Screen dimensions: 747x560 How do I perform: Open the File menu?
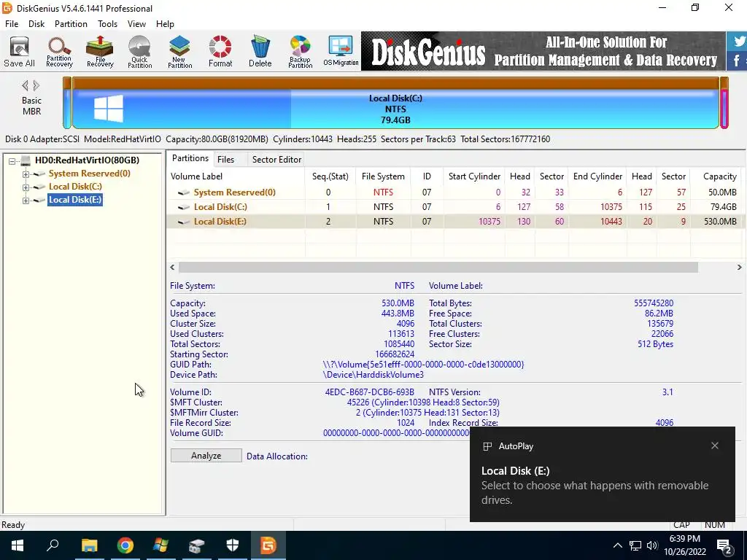tap(12, 24)
